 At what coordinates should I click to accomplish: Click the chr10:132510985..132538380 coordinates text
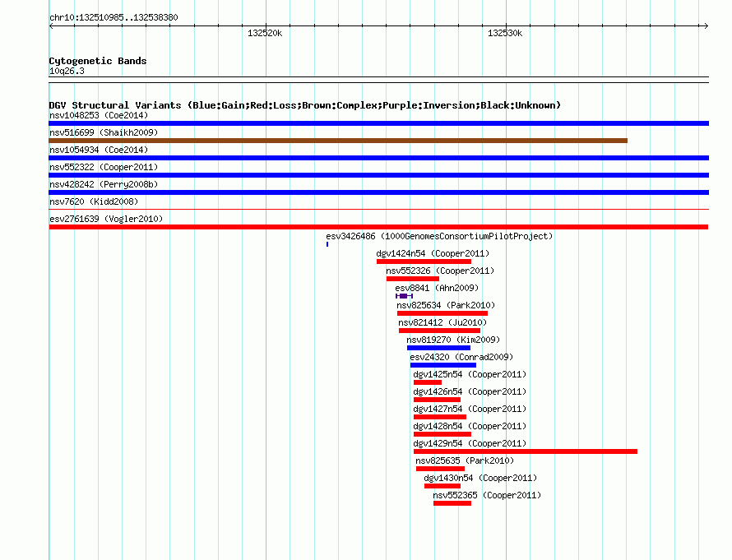[x=114, y=17]
